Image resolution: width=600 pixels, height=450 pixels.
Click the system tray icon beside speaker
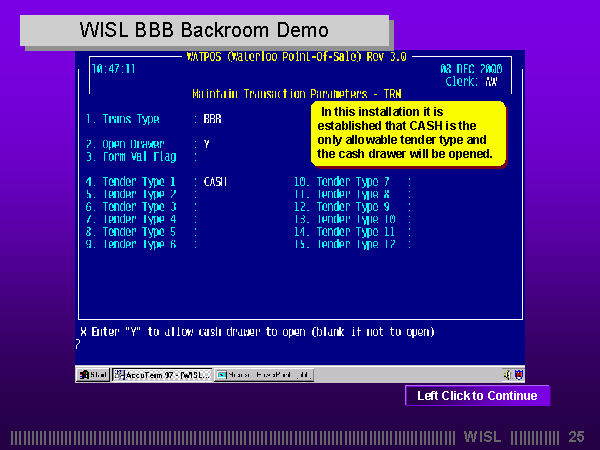coord(518,375)
